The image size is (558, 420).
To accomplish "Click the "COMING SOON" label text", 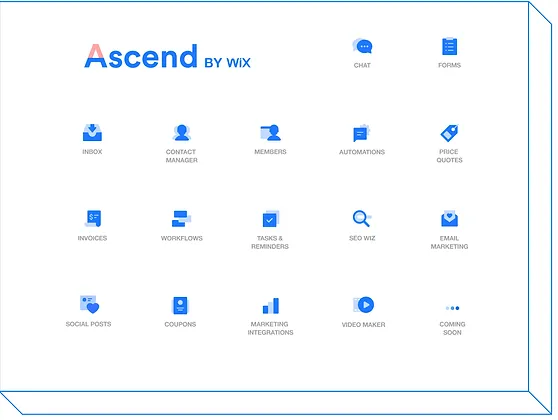I will (452, 328).
